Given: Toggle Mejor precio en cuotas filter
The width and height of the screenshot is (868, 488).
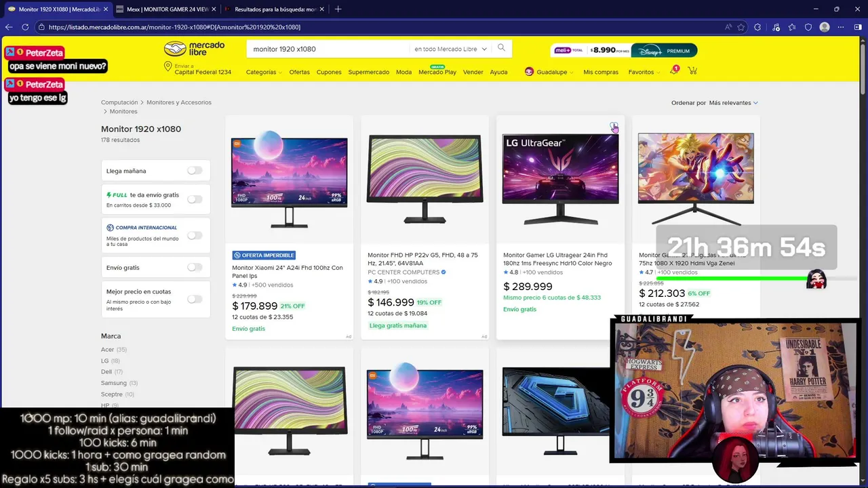Looking at the screenshot, I should click(x=195, y=299).
